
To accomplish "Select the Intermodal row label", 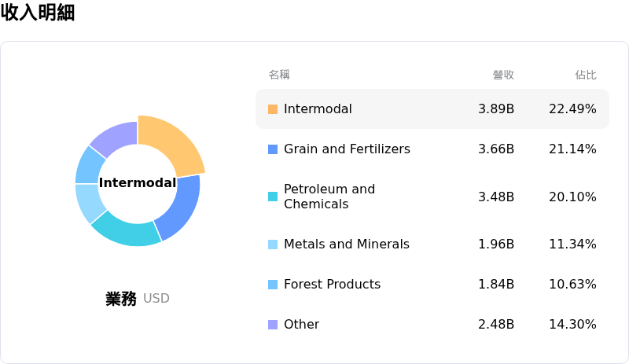I will click(x=318, y=109).
